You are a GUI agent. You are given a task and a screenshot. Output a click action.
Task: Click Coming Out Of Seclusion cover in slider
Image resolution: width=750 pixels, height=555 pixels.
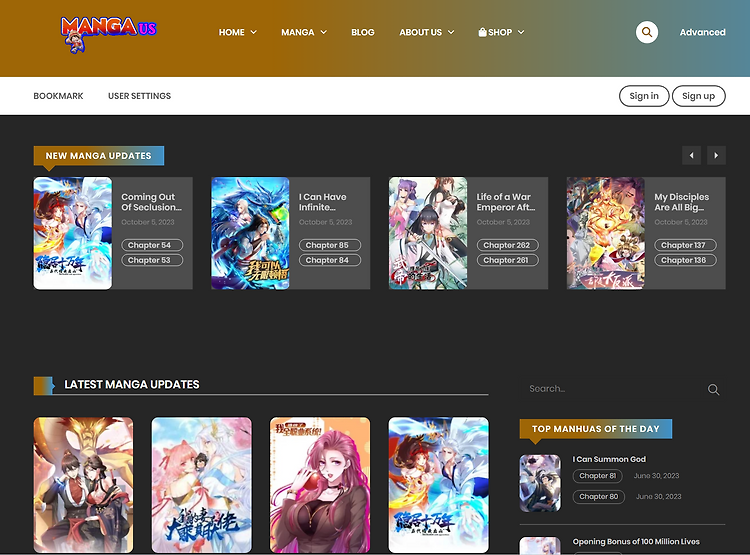(x=73, y=233)
